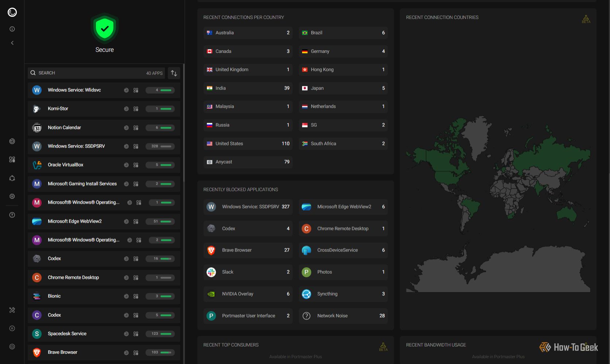Open Portmaster User Interface blocked entry

248,316
